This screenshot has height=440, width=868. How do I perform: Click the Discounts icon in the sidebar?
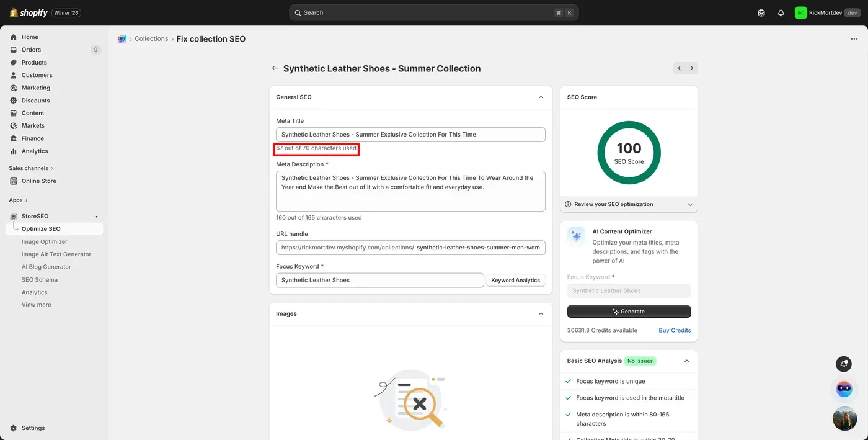[14, 101]
